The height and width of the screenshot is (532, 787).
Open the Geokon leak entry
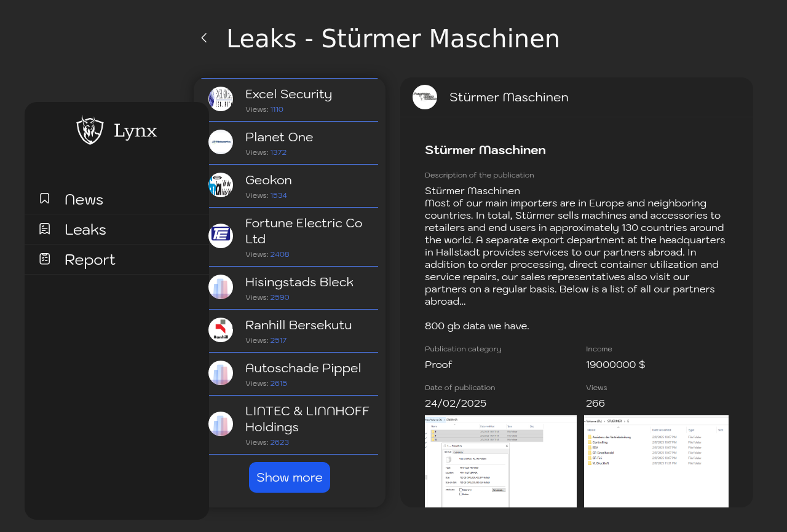(290, 186)
